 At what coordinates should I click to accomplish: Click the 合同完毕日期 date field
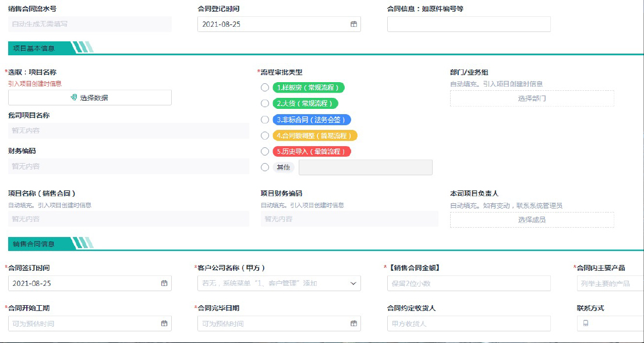(279, 324)
